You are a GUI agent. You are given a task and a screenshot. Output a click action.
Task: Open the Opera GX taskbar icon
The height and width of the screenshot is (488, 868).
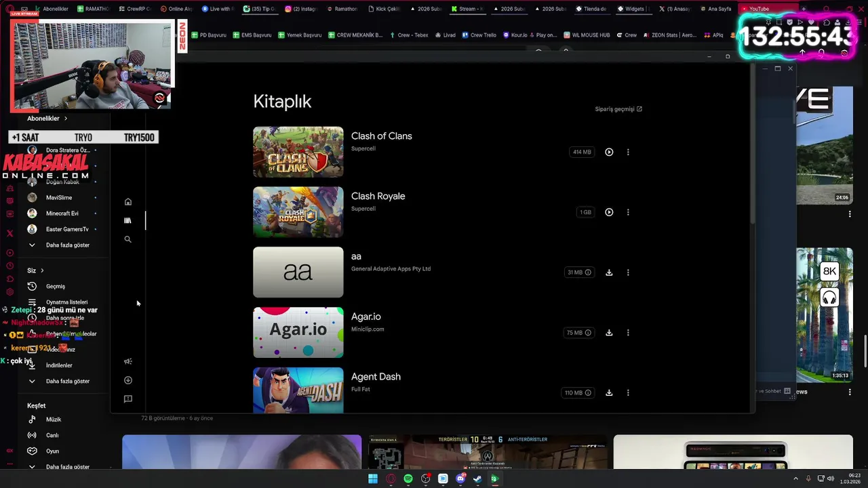pos(391,479)
